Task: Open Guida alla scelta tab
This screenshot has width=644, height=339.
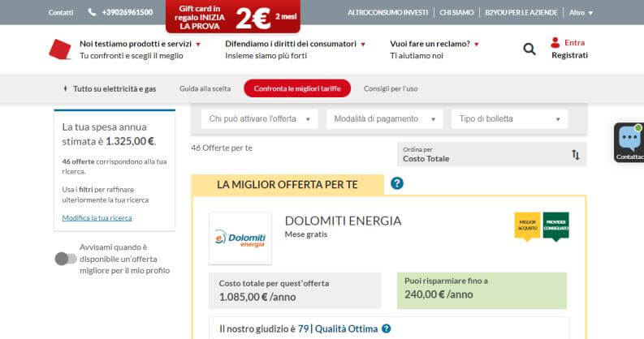Action: tap(205, 88)
